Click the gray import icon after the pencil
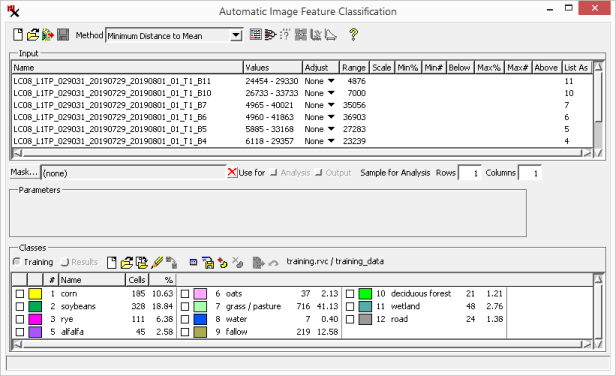The height and width of the screenshot is (376, 616). pyautogui.click(x=171, y=262)
